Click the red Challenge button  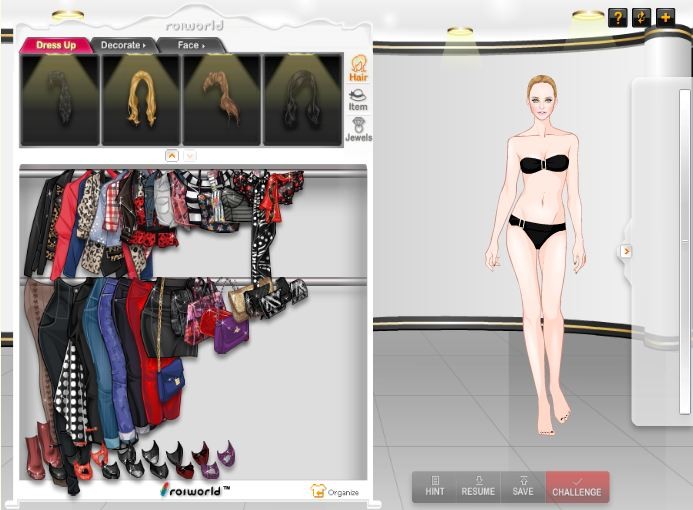click(577, 486)
